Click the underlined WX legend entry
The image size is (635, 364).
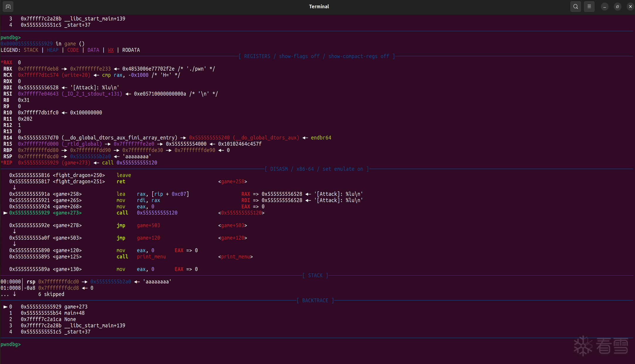tap(111, 50)
